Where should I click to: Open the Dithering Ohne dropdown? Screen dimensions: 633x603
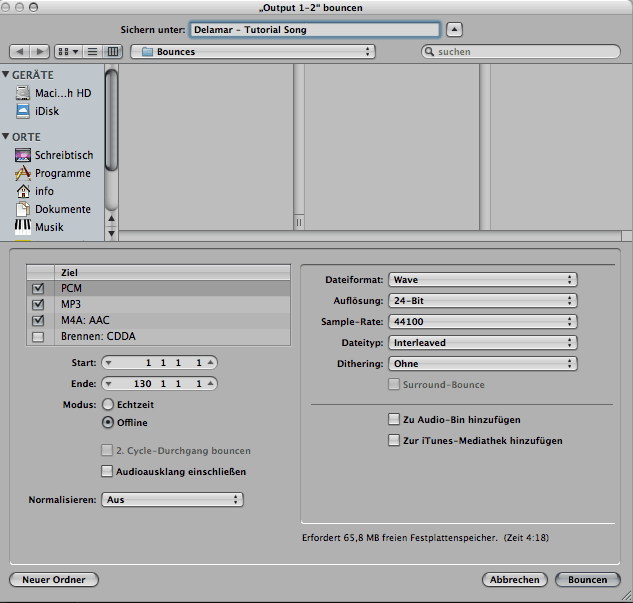click(x=483, y=364)
